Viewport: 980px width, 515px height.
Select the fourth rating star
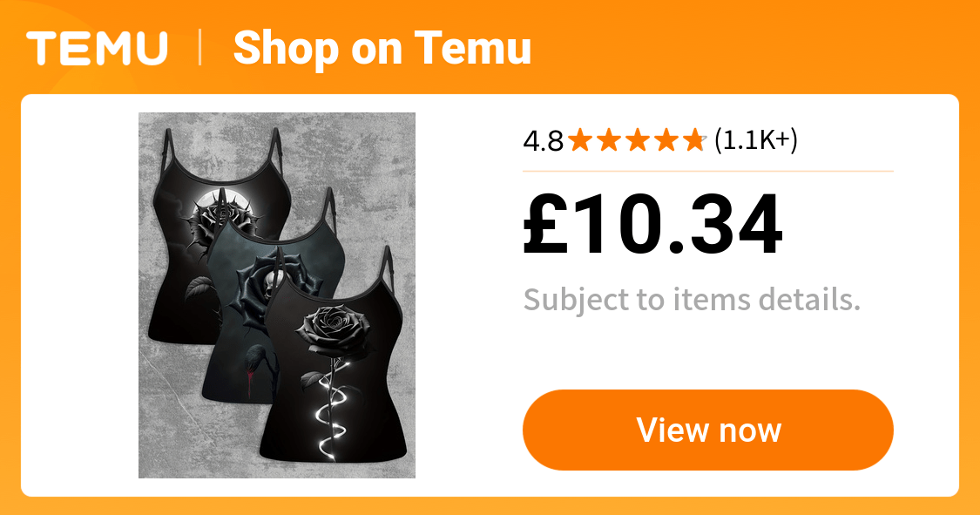tap(666, 140)
